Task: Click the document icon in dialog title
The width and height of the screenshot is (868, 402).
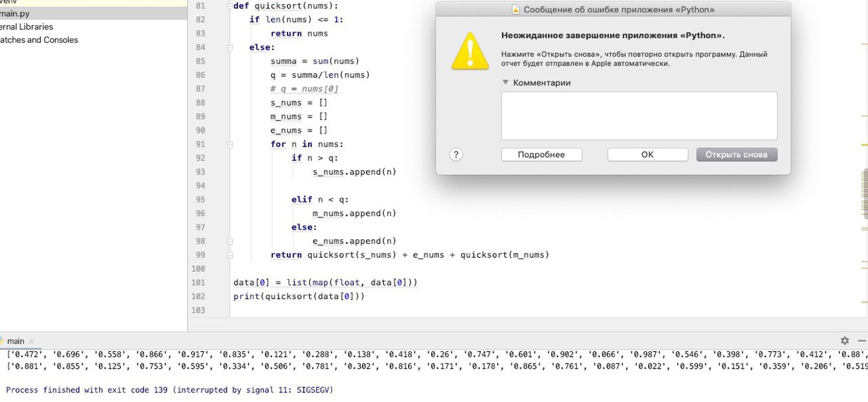Action: click(516, 9)
